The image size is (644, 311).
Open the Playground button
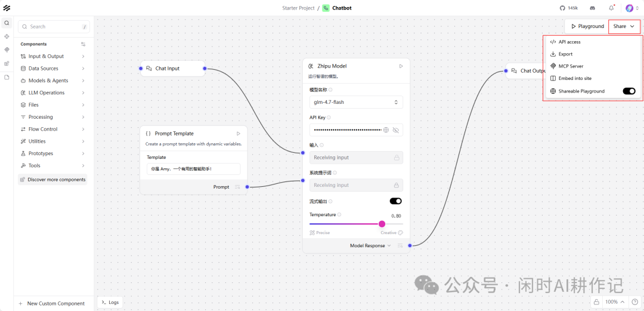(587, 26)
